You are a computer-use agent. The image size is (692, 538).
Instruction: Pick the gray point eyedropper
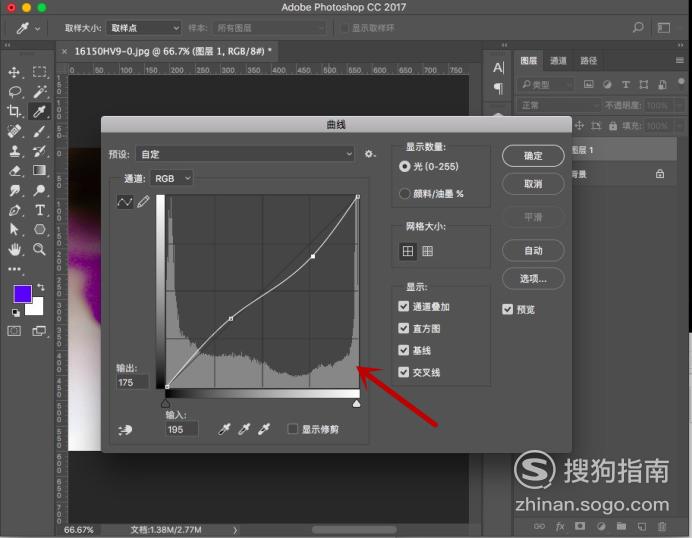pyautogui.click(x=244, y=429)
